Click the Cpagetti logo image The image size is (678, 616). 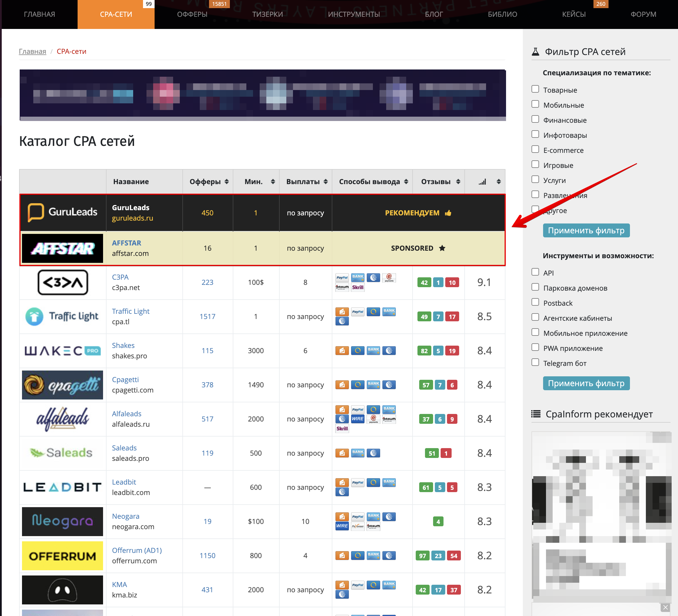pyautogui.click(x=63, y=385)
